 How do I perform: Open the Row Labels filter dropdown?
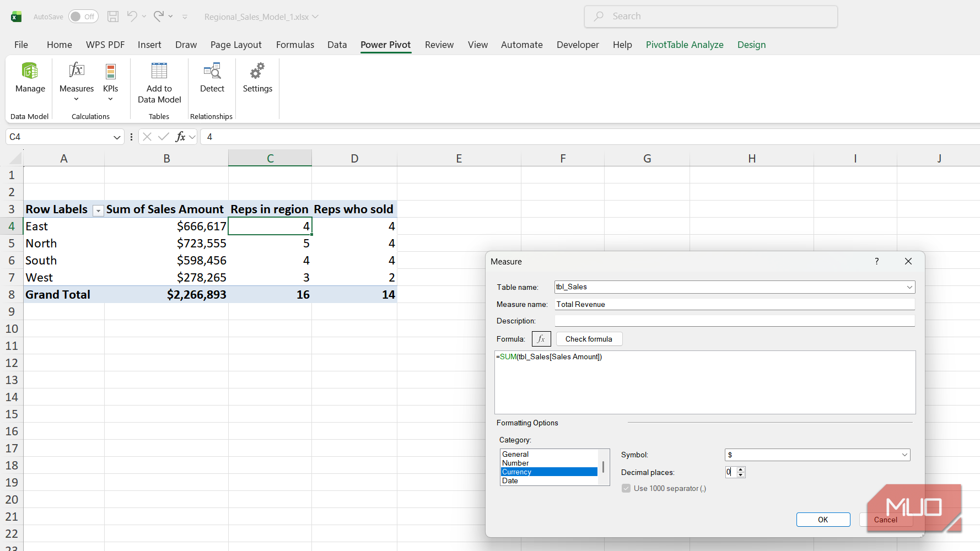98,210
